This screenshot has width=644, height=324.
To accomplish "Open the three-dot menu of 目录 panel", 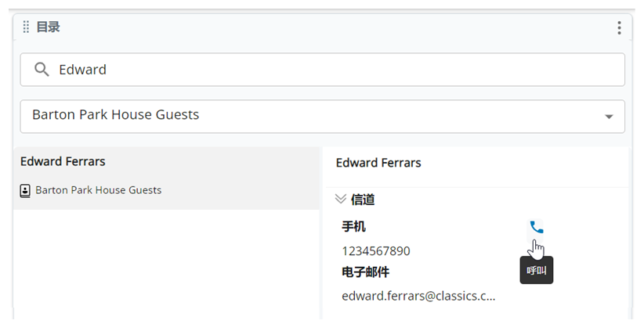I will click(x=619, y=27).
